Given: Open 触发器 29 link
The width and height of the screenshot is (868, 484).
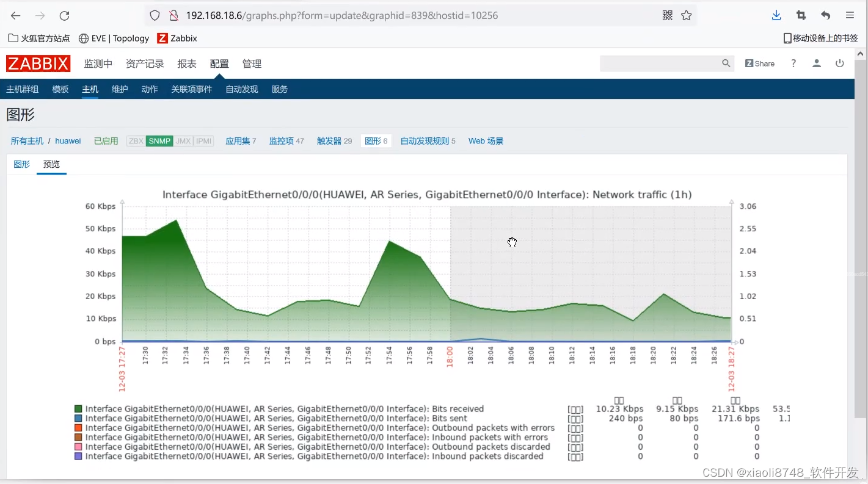Looking at the screenshot, I should tap(334, 141).
